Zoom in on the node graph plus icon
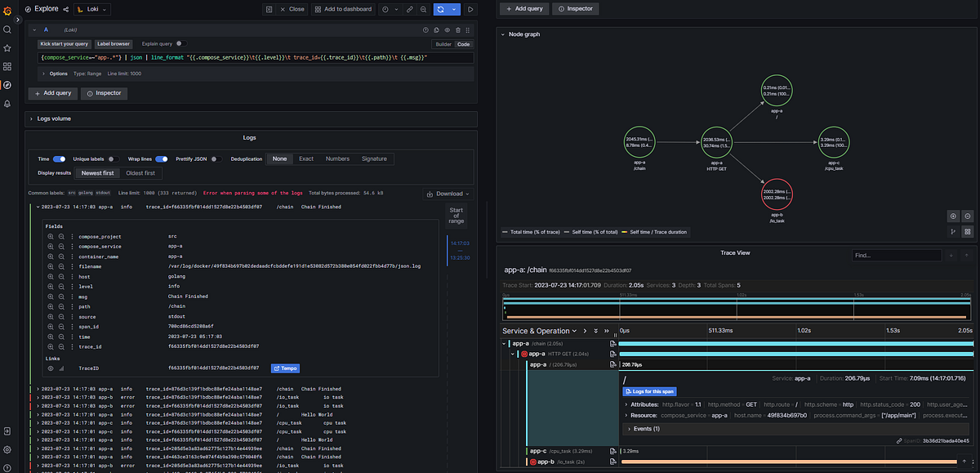This screenshot has width=980, height=473. [x=954, y=216]
